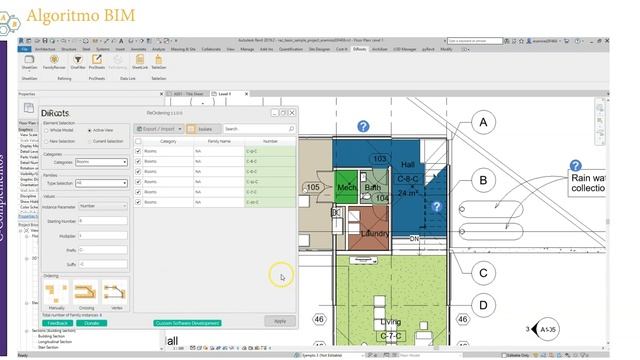Viewport: 640px width, 360px height.
Task: Select the Crossing ordering mode icon
Action: [x=86, y=291]
